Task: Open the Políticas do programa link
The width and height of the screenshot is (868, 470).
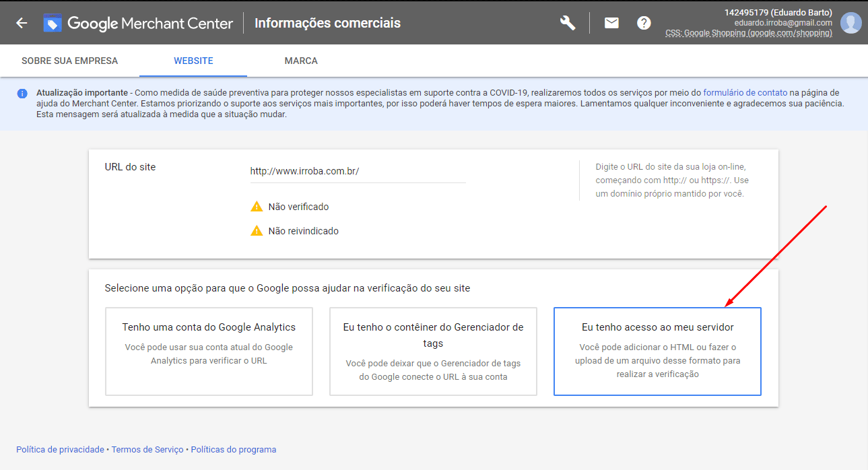Action: 234,449
